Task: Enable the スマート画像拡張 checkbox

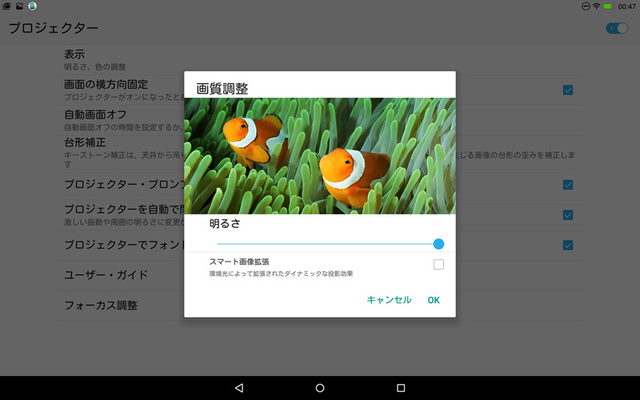Action: click(438, 264)
